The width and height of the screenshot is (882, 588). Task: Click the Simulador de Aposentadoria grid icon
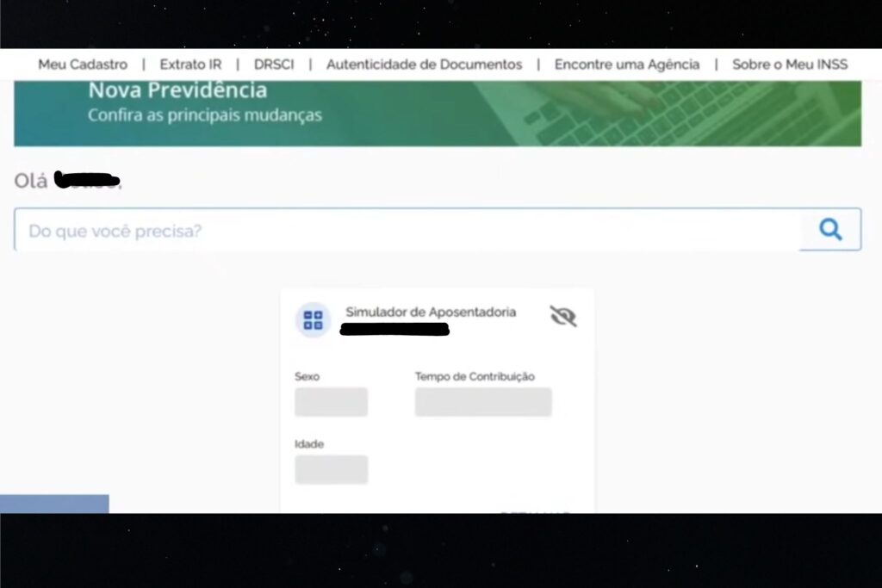coord(313,319)
